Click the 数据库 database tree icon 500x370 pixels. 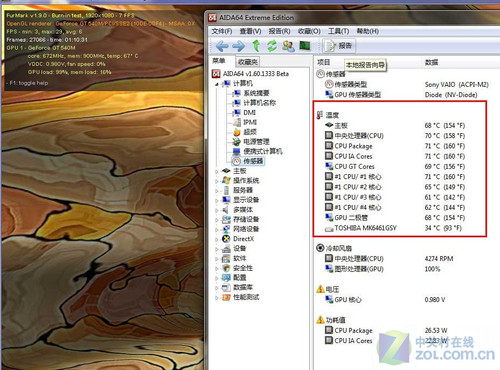(x=226, y=287)
